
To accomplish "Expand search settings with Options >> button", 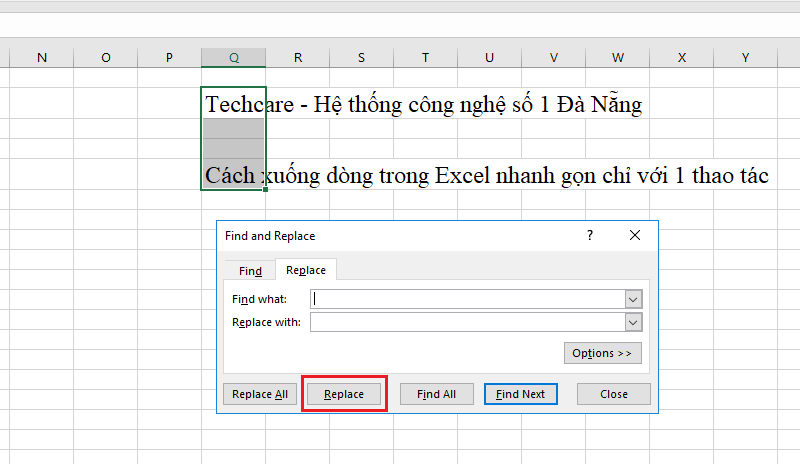I will click(603, 353).
